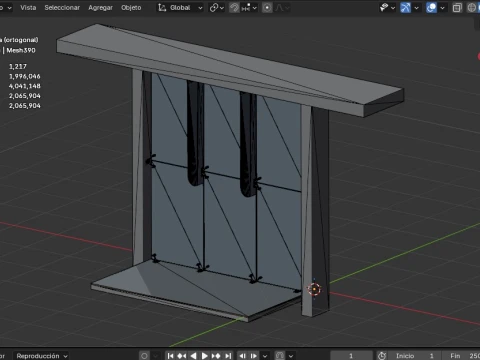Switch to wireframe shading
This screenshot has width=480, height=360.
pyautogui.click(x=472, y=7)
